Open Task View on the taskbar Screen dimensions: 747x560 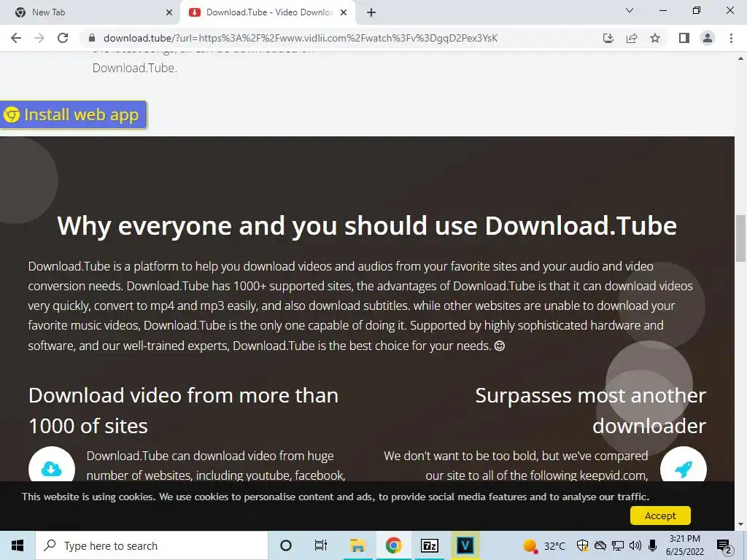[321, 545]
